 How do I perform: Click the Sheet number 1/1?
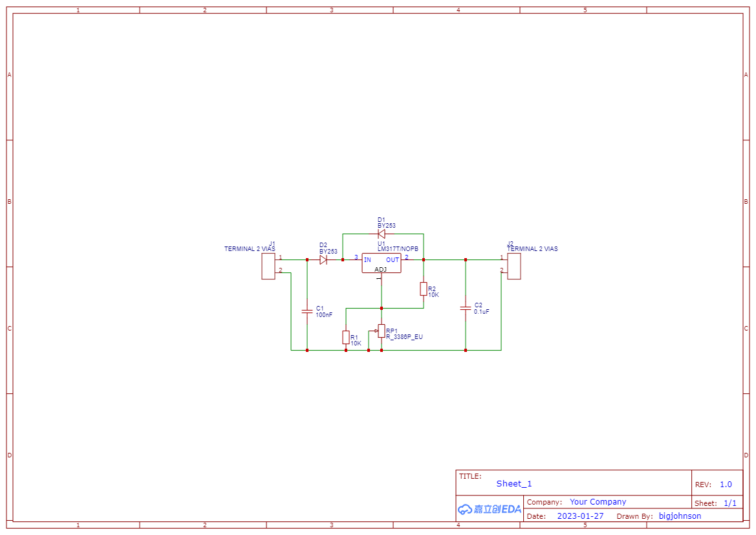coord(730,503)
